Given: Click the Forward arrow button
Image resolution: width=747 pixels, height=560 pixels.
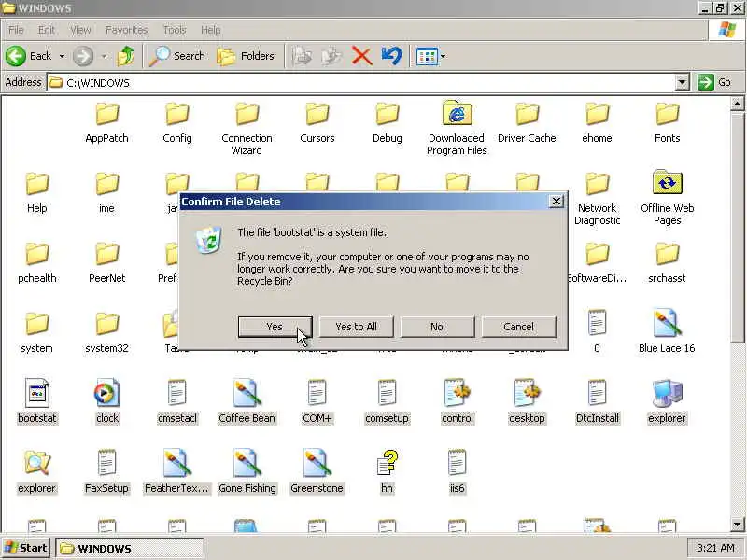Looking at the screenshot, I should (83, 56).
